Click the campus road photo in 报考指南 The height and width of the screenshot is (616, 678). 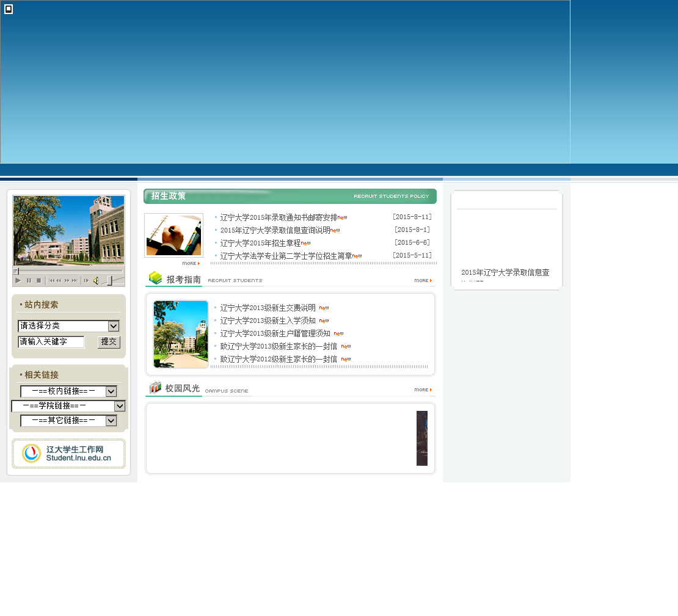click(x=181, y=334)
